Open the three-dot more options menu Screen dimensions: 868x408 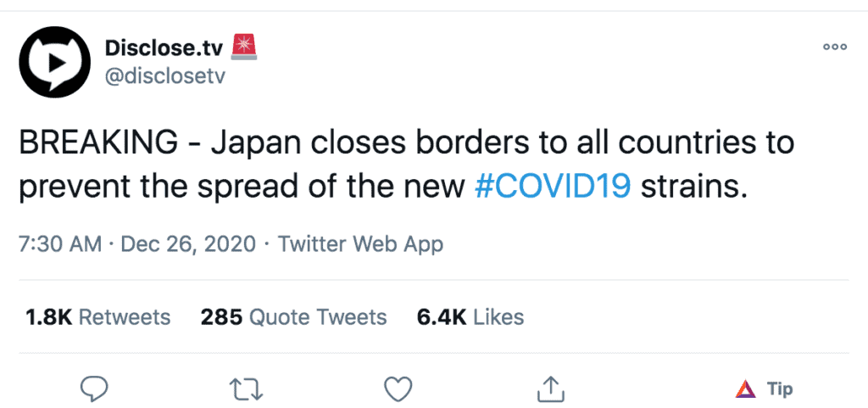[835, 48]
